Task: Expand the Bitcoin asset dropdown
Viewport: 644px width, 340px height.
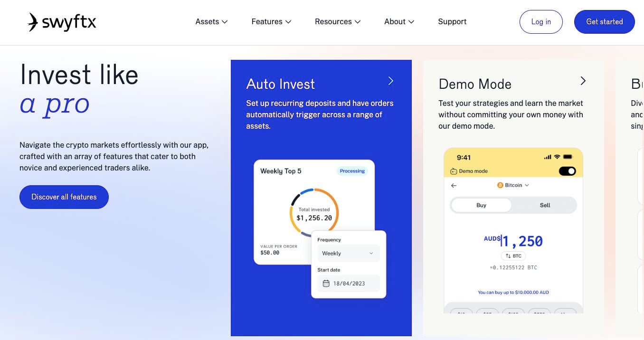Action: click(513, 185)
